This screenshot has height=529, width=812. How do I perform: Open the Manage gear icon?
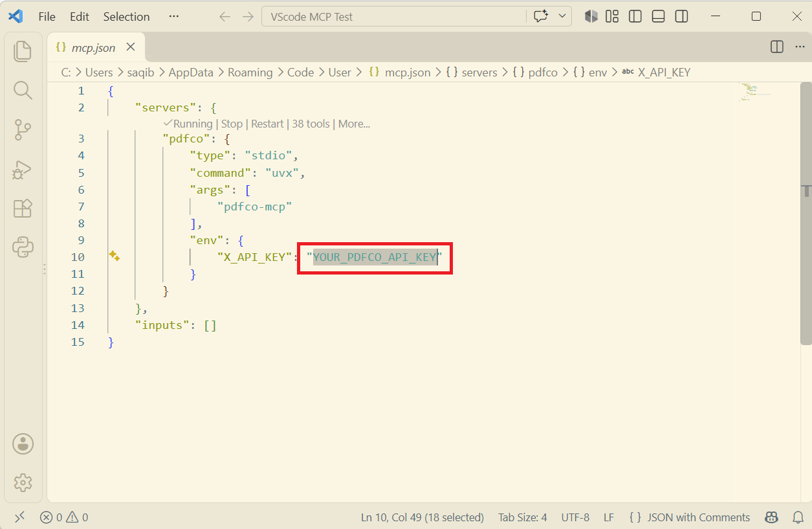pos(23,482)
